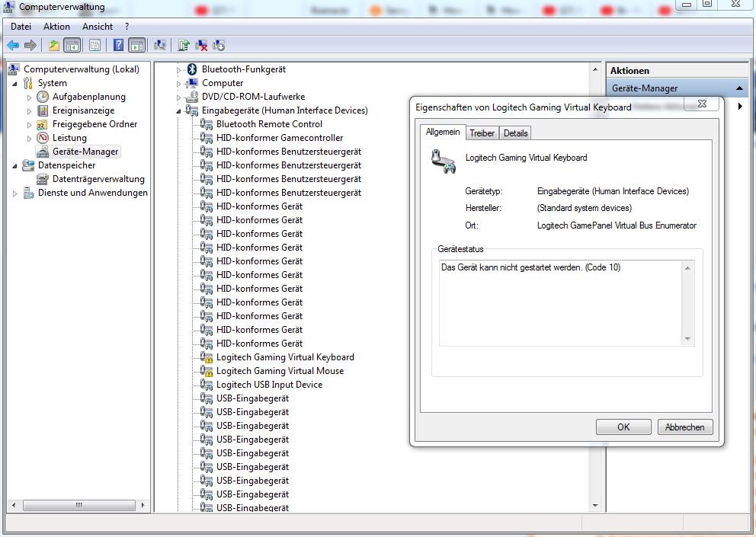Click the Uninstall device icon with red X
This screenshot has width=756, height=537.
click(201, 45)
